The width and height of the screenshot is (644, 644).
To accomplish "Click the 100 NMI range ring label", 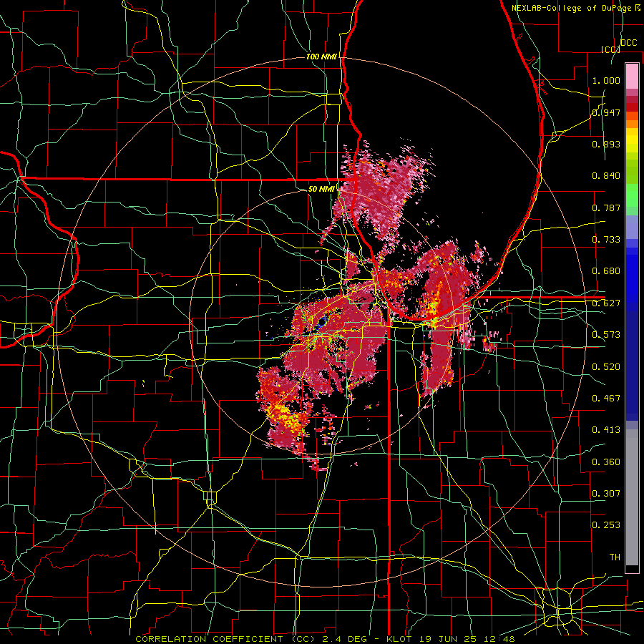I will tap(321, 57).
